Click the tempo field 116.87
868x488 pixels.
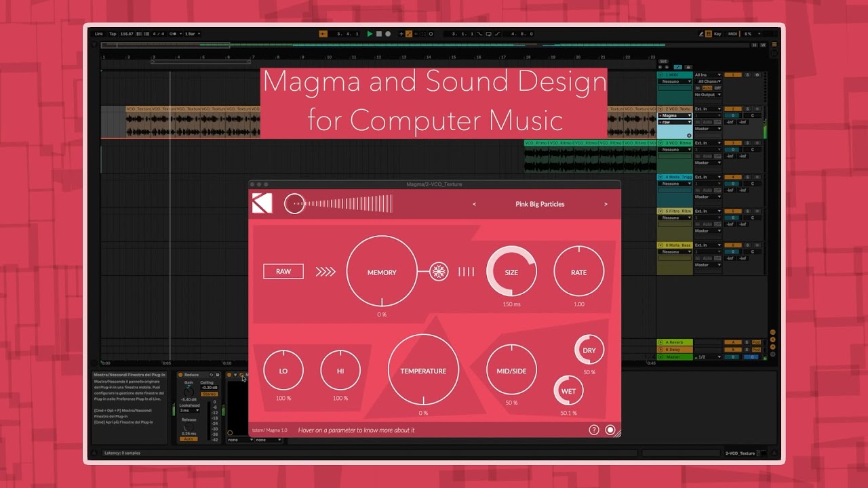tap(126, 34)
